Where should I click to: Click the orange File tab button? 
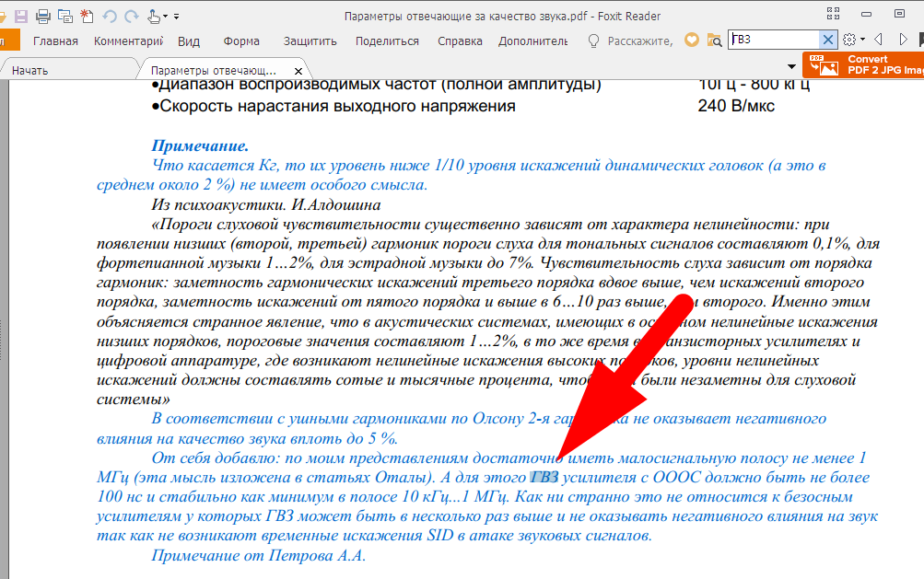(10, 41)
